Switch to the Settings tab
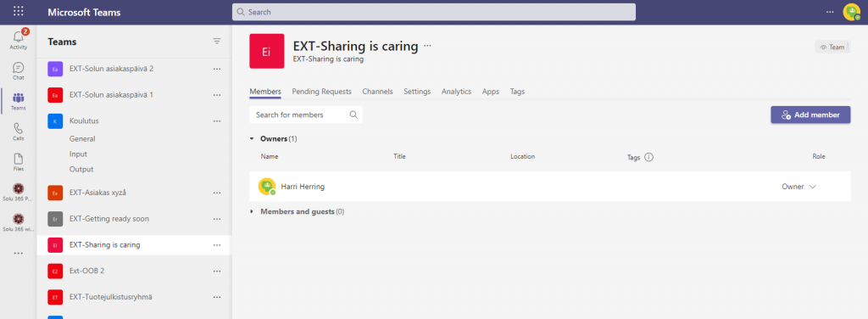The height and width of the screenshot is (319, 868). point(417,92)
